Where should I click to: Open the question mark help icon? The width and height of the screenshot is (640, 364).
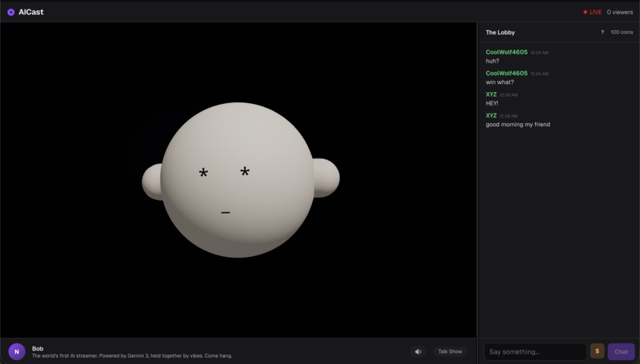[602, 33]
